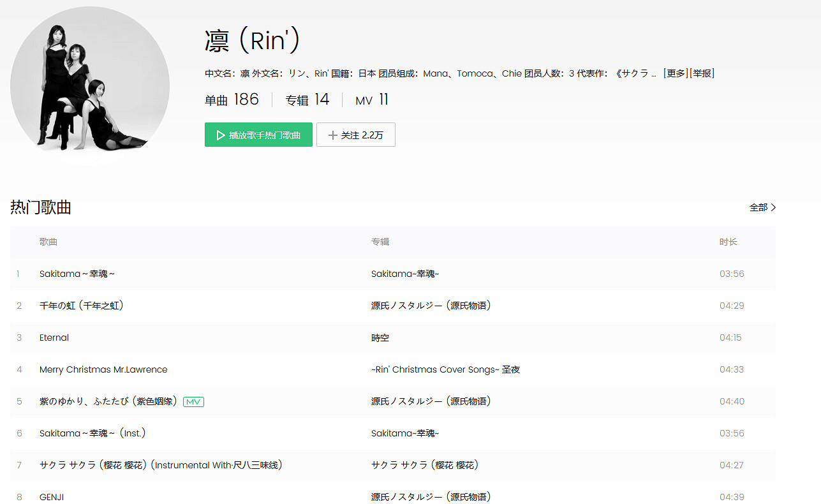Open the album 時空
Screen dimensions: 821x504
[380, 337]
